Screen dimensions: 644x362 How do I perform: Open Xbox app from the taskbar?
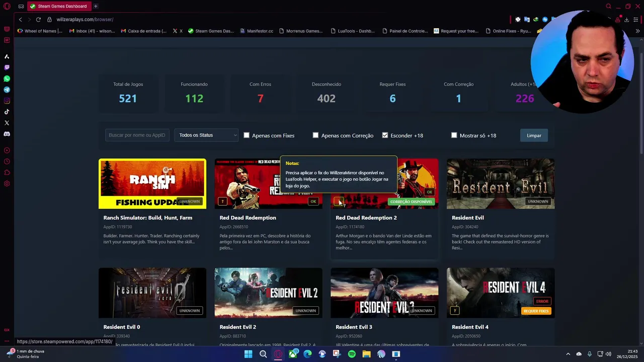(x=293, y=354)
